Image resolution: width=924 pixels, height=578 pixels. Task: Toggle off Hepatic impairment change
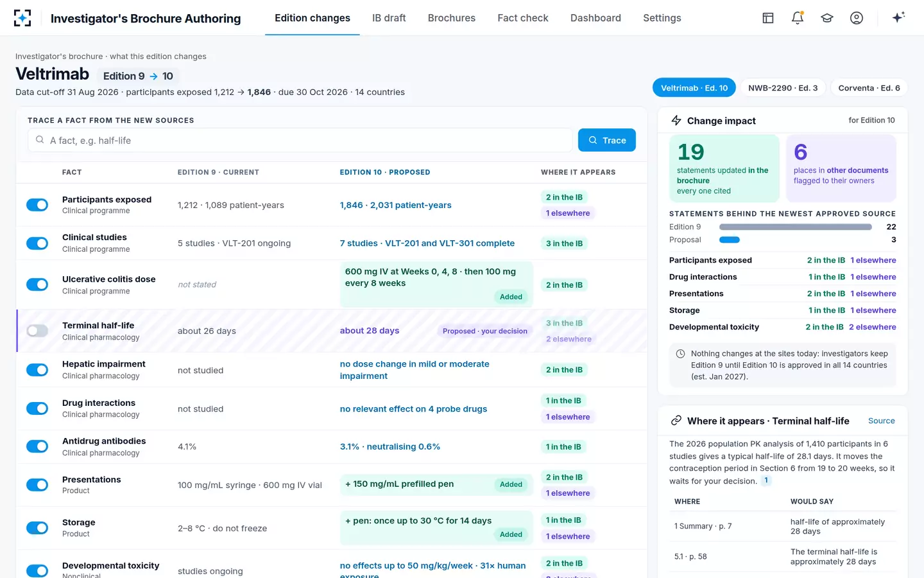coord(37,370)
